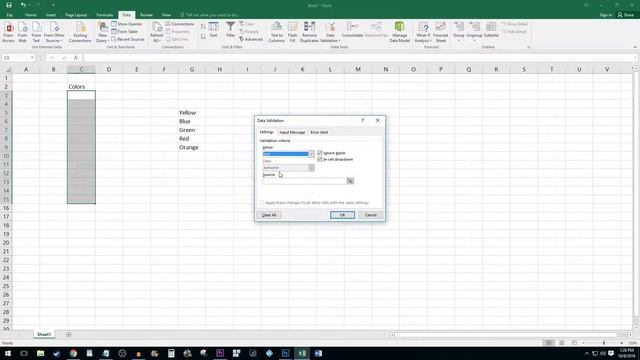Select the cell containing Yellow

[191, 113]
